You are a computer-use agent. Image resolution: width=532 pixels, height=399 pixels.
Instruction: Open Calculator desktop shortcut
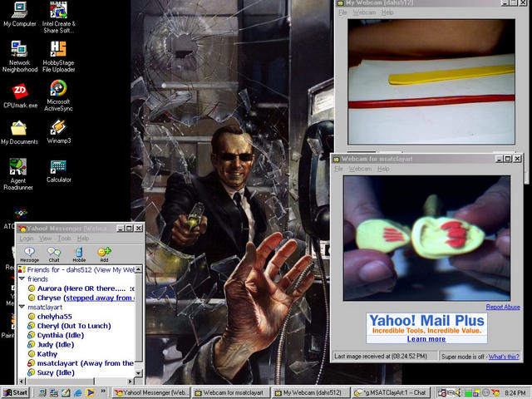click(58, 171)
